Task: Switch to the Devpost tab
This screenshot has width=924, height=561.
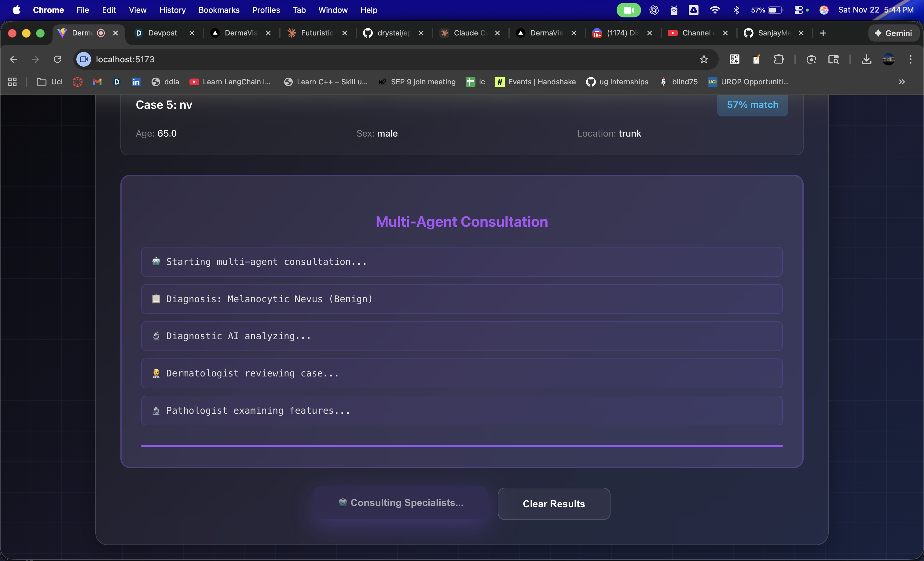Action: [x=162, y=33]
